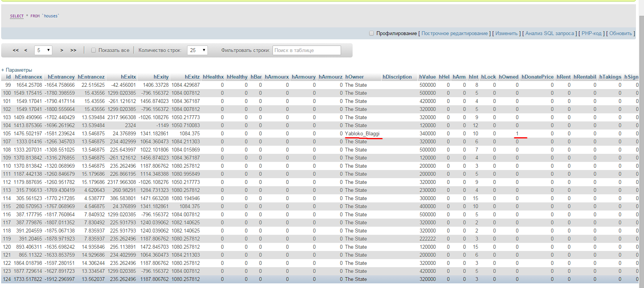
Task: Open the page number dropdown showing 5
Action: point(43,50)
